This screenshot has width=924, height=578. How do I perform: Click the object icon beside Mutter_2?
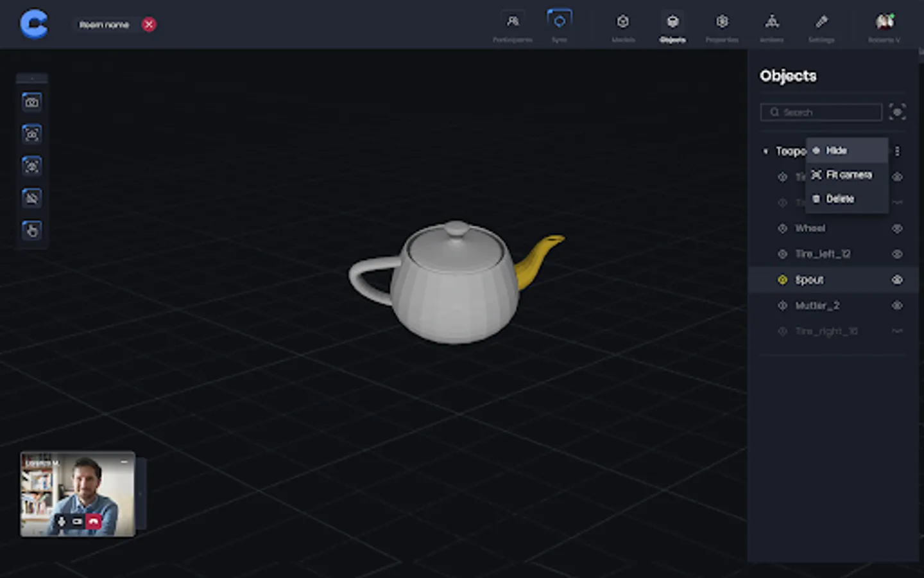[x=782, y=305]
